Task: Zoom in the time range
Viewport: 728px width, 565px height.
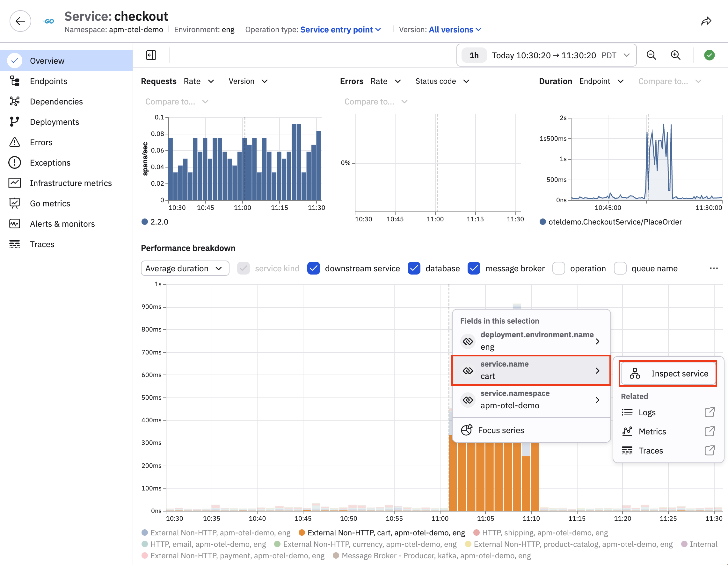Action: (676, 55)
